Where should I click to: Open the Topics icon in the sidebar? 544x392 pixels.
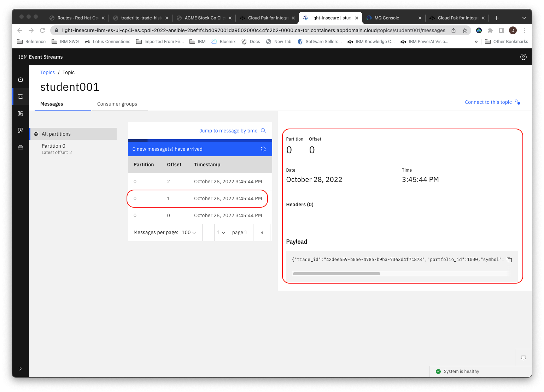(x=21, y=96)
